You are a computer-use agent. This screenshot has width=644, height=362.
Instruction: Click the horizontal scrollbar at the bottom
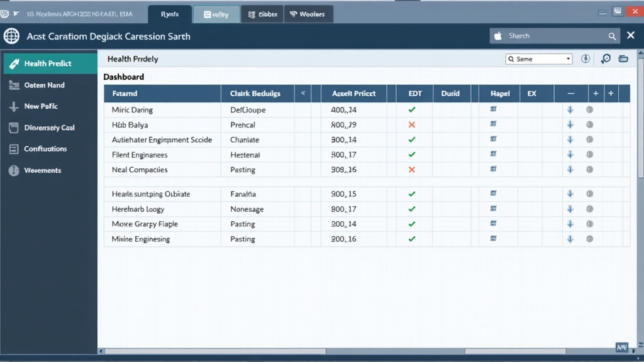click(214, 351)
